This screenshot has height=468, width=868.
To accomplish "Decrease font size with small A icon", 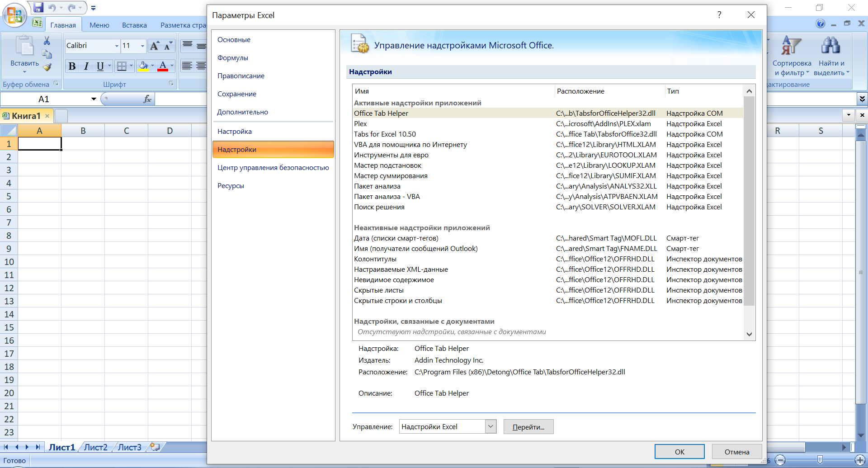I will pos(168,46).
